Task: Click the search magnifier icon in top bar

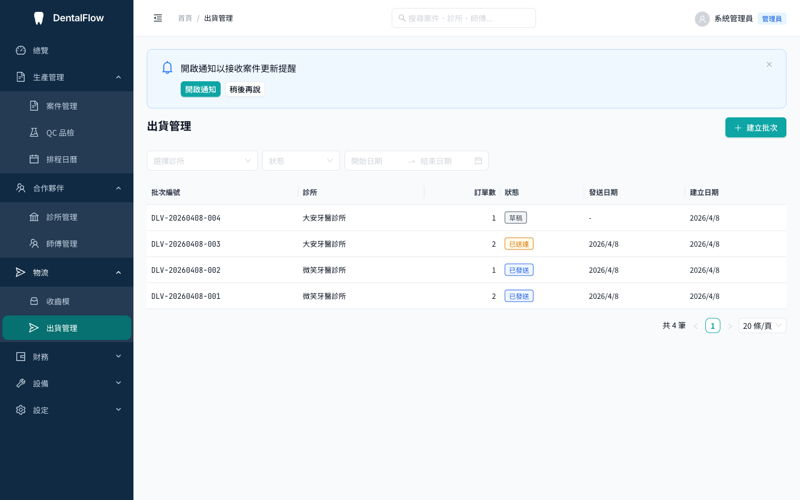Action: click(x=402, y=18)
